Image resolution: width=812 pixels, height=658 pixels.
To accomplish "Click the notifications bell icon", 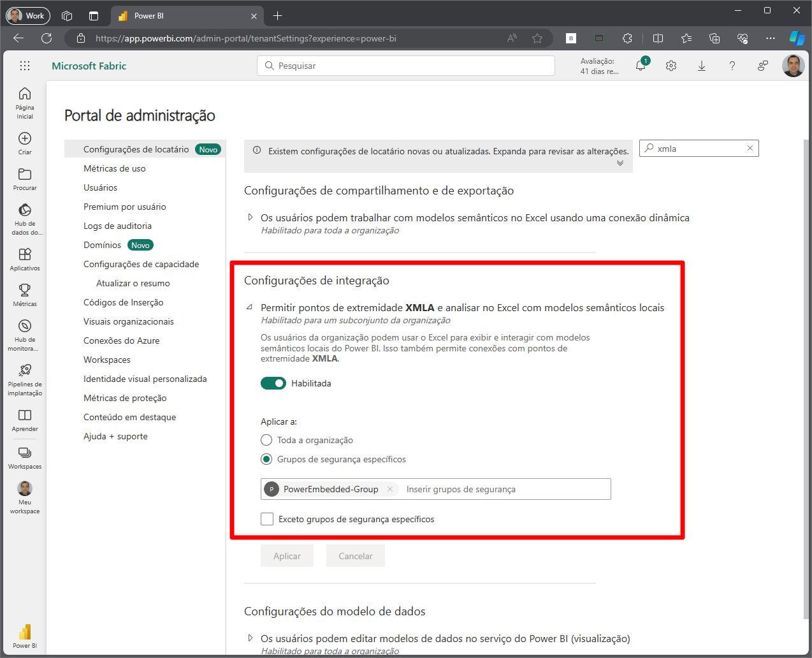I will pos(641,66).
